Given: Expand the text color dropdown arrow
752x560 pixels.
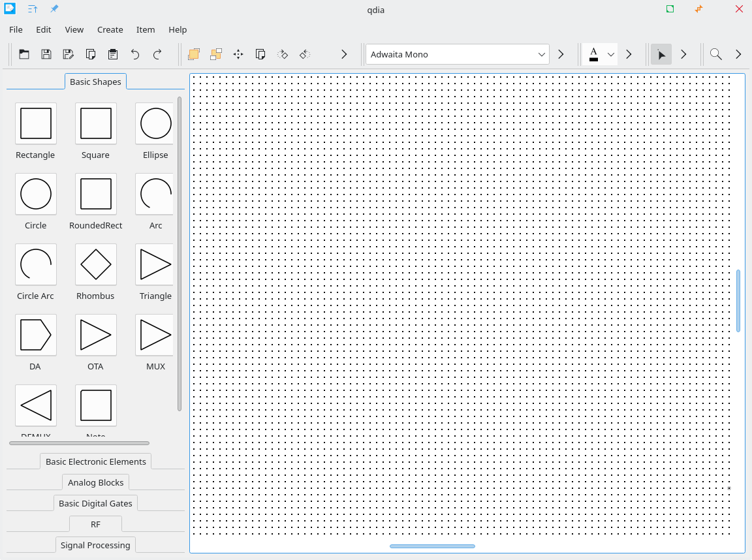Looking at the screenshot, I should (x=611, y=54).
